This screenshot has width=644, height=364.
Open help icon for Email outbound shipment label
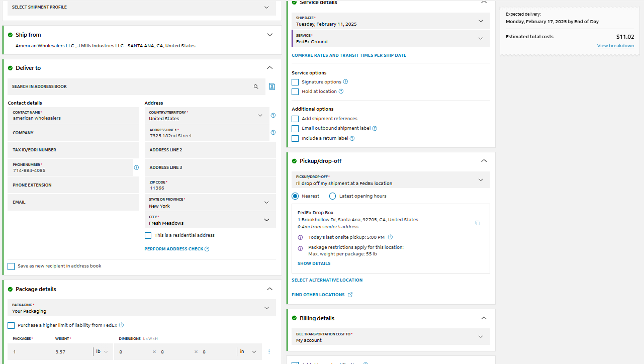click(375, 128)
